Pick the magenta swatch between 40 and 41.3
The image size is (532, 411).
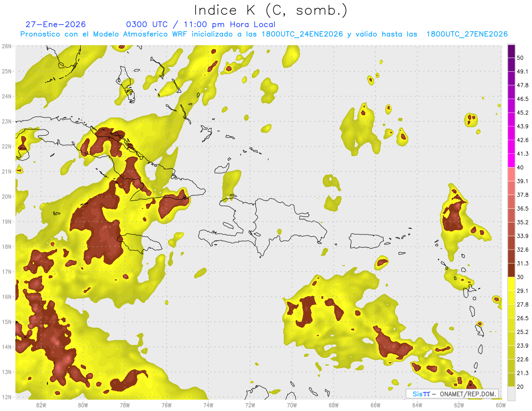tap(512, 160)
